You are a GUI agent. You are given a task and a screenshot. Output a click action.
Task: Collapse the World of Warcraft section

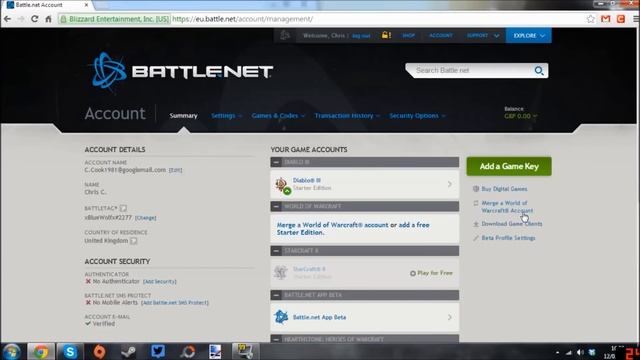(276, 206)
